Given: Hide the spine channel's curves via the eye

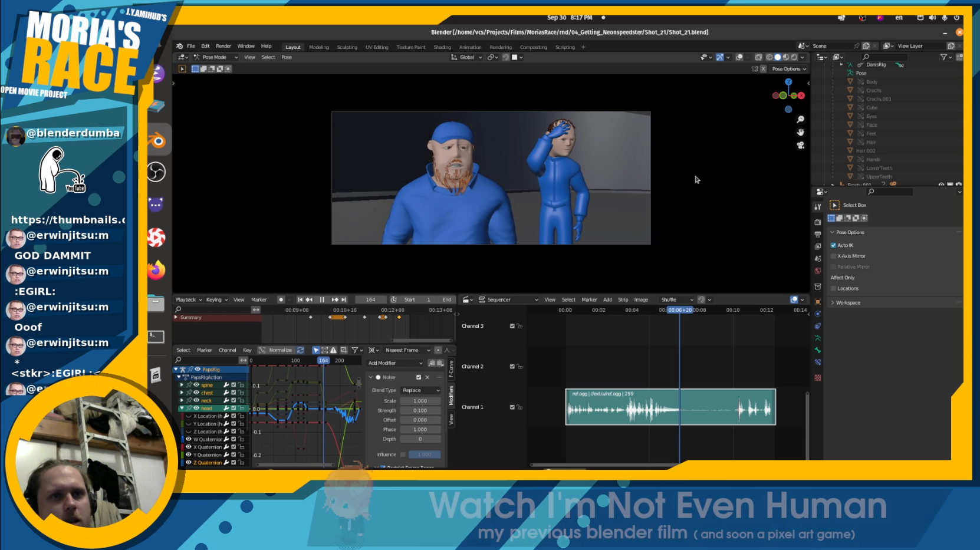Looking at the screenshot, I should click(196, 385).
